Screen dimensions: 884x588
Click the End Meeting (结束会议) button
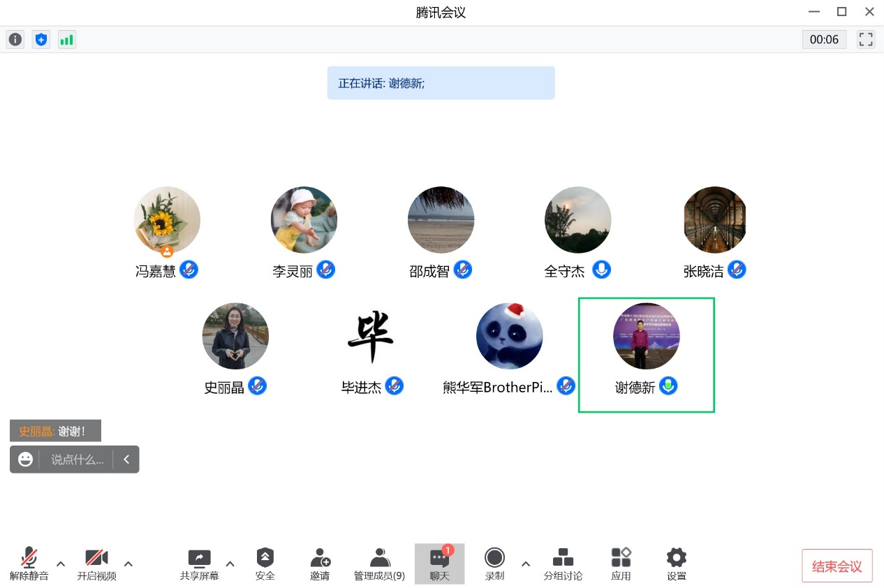tap(837, 566)
